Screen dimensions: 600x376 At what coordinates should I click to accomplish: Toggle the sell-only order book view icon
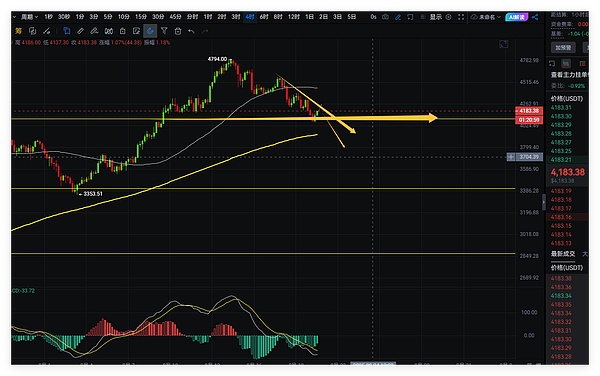click(582, 63)
